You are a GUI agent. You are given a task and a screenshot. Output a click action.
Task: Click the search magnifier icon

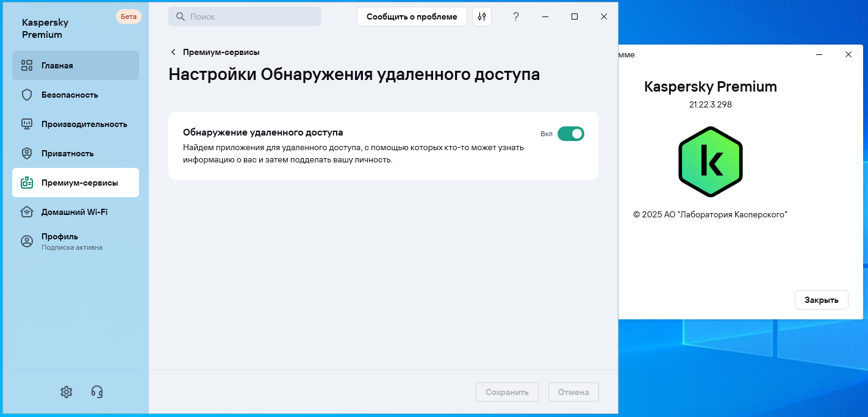(180, 16)
